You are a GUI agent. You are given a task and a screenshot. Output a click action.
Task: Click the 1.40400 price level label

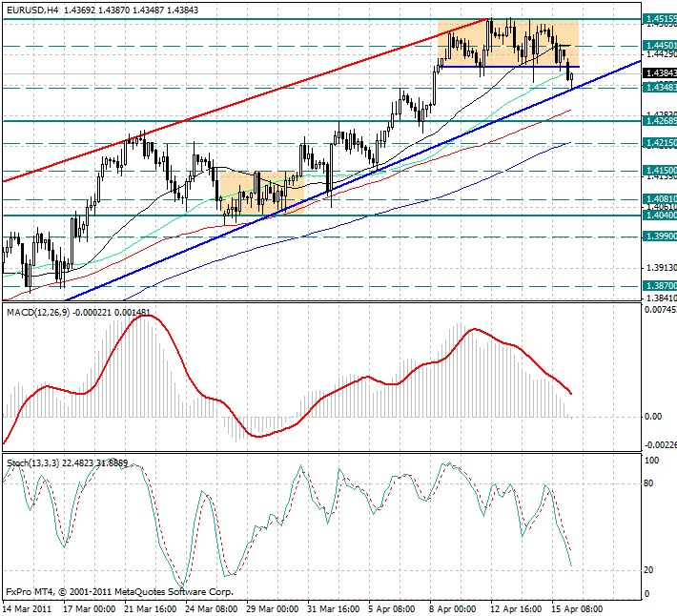(659, 215)
